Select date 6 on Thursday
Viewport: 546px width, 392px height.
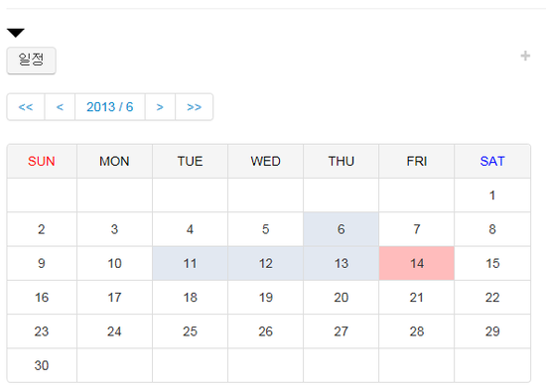(341, 229)
